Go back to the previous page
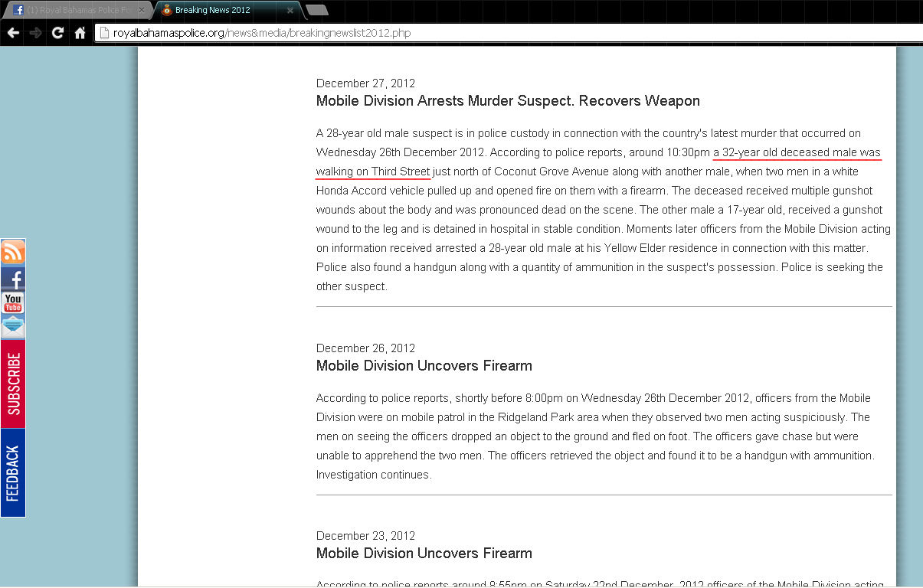This screenshot has width=923, height=588. pyautogui.click(x=13, y=33)
